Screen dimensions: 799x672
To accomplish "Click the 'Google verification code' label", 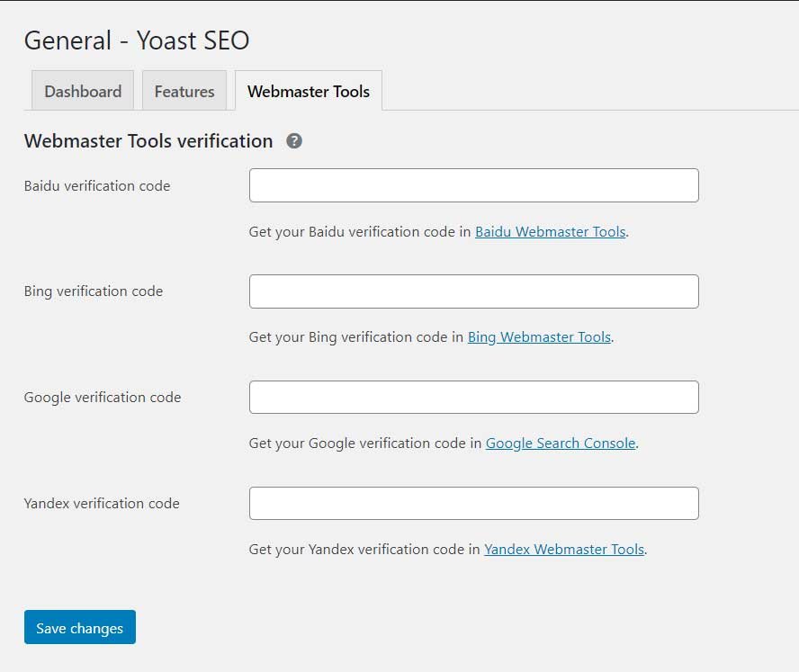I will 103,398.
